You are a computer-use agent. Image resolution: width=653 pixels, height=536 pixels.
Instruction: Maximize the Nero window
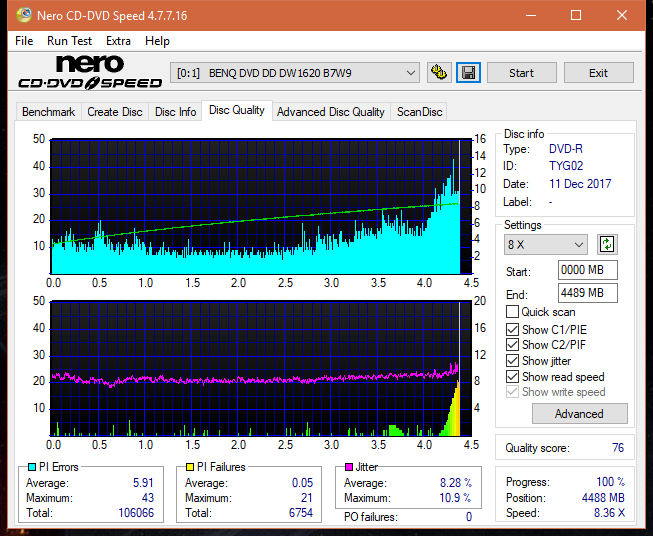(x=576, y=15)
